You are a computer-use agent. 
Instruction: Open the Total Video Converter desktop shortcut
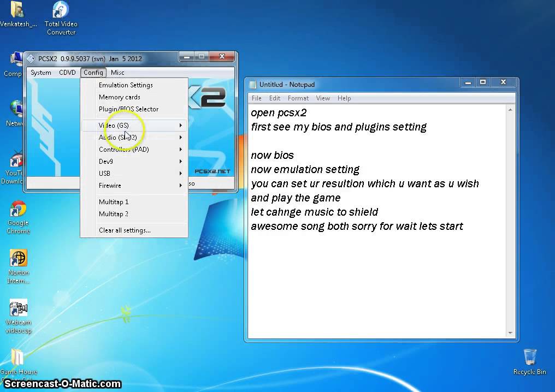coord(61,17)
